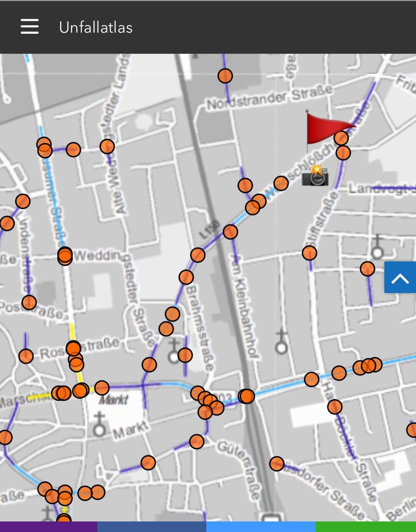Tap the Güterstraße street label
Viewport: 416px width, 532px height.
click(x=238, y=470)
